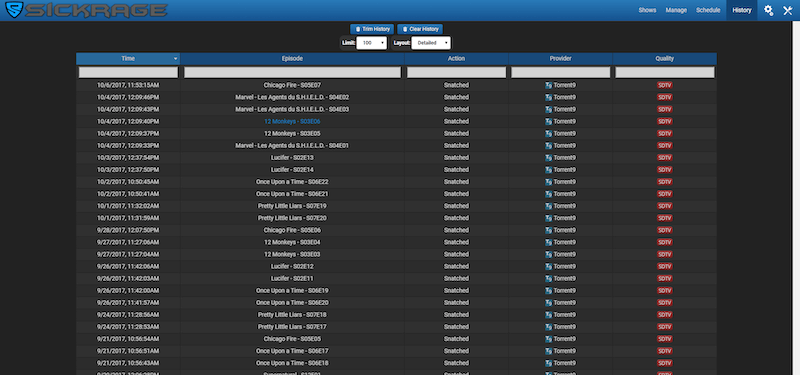Click Torrent9 icon in Once Upon a Time S06E19 row

click(x=548, y=291)
